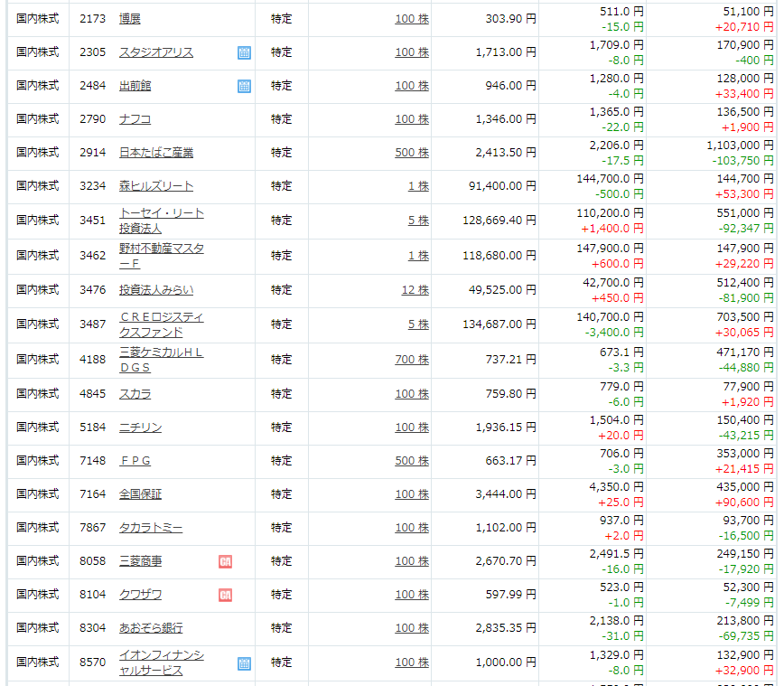Open the あおぞら銀行 stock link
The image size is (784, 686).
[x=151, y=628]
